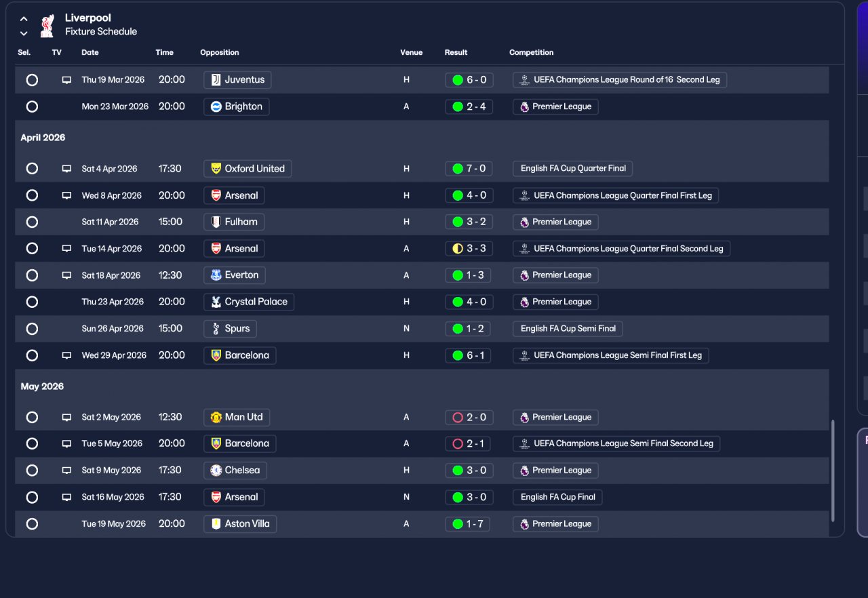
Task: Click the Spurs club badge icon
Action: [216, 328]
